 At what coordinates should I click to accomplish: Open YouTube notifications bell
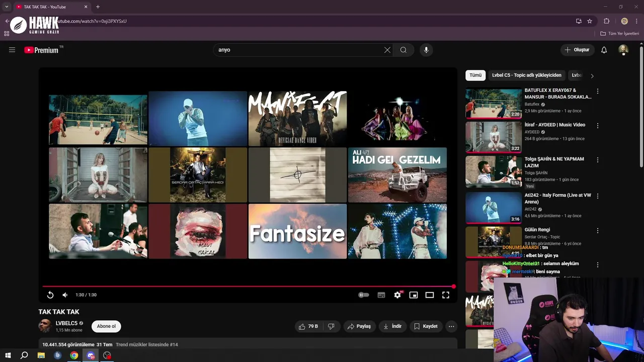coord(604,50)
